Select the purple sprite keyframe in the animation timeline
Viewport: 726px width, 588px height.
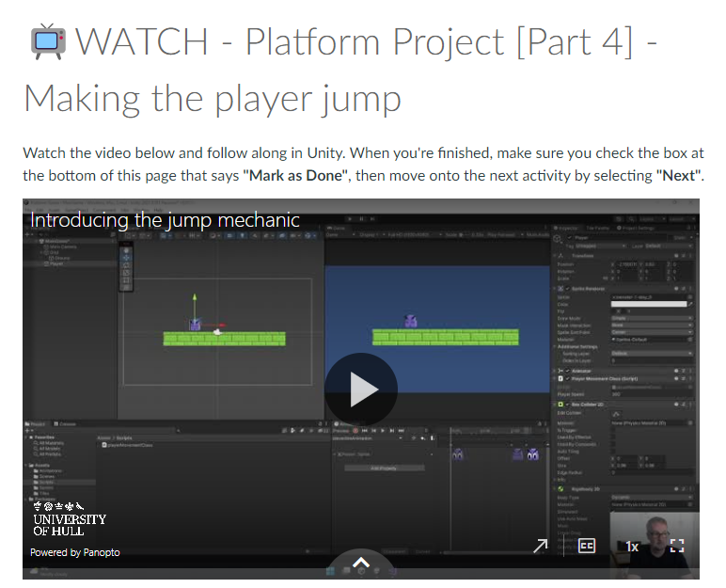(x=458, y=454)
